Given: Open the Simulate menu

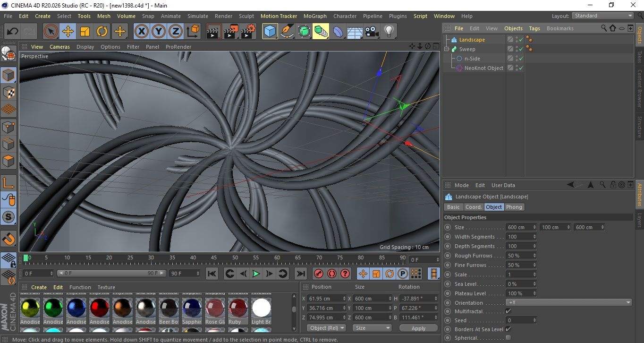Looking at the screenshot, I should click(197, 16).
